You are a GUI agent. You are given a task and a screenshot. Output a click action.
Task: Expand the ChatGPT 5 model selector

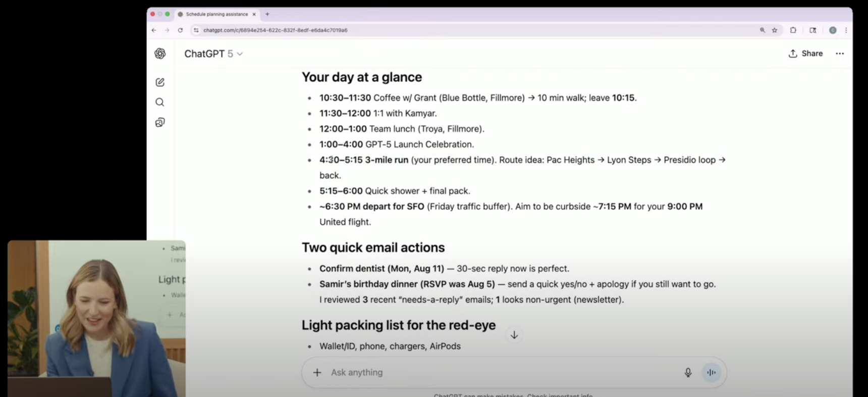point(213,54)
